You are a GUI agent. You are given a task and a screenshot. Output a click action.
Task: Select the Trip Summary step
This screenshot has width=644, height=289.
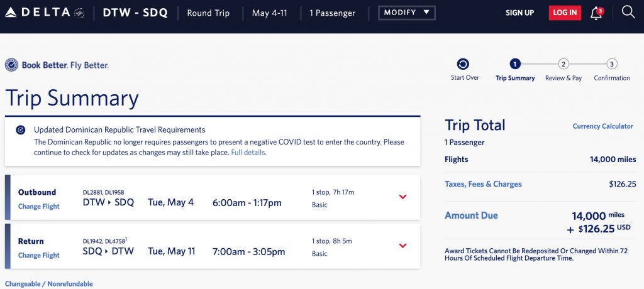515,64
